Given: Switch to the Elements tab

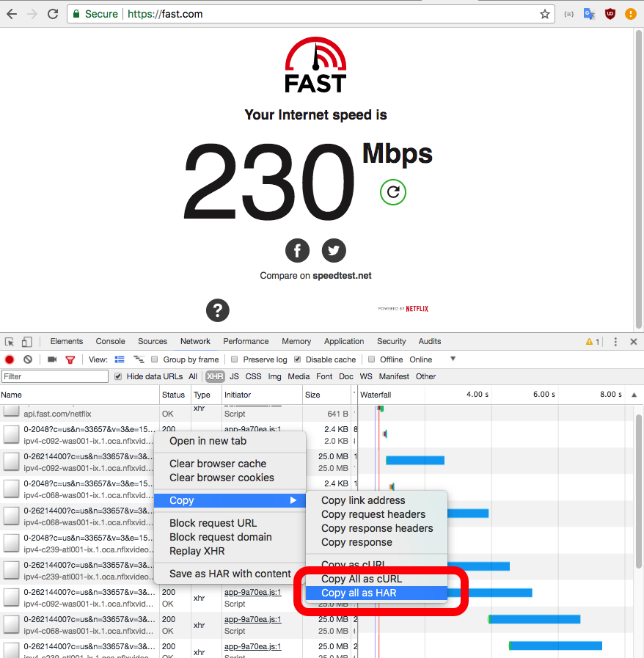Looking at the screenshot, I should 66,341.
